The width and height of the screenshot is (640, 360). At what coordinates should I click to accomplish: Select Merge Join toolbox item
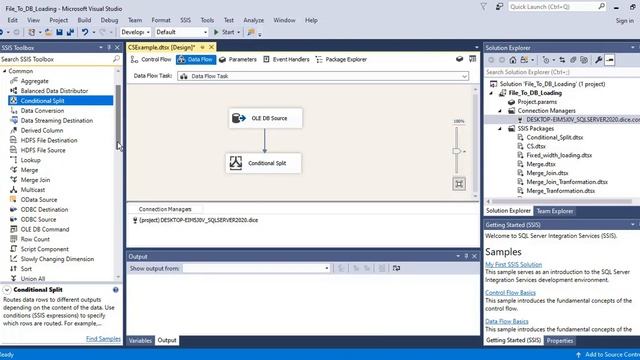35,180
